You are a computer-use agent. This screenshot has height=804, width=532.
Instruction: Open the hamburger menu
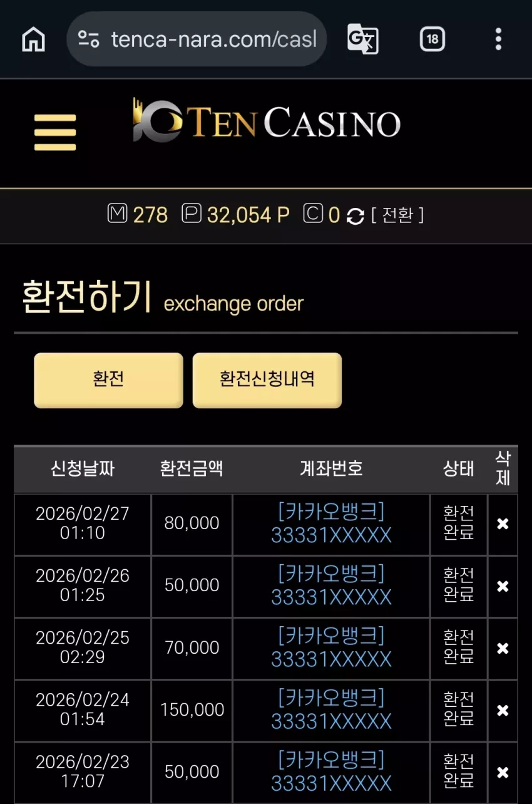pyautogui.click(x=55, y=132)
